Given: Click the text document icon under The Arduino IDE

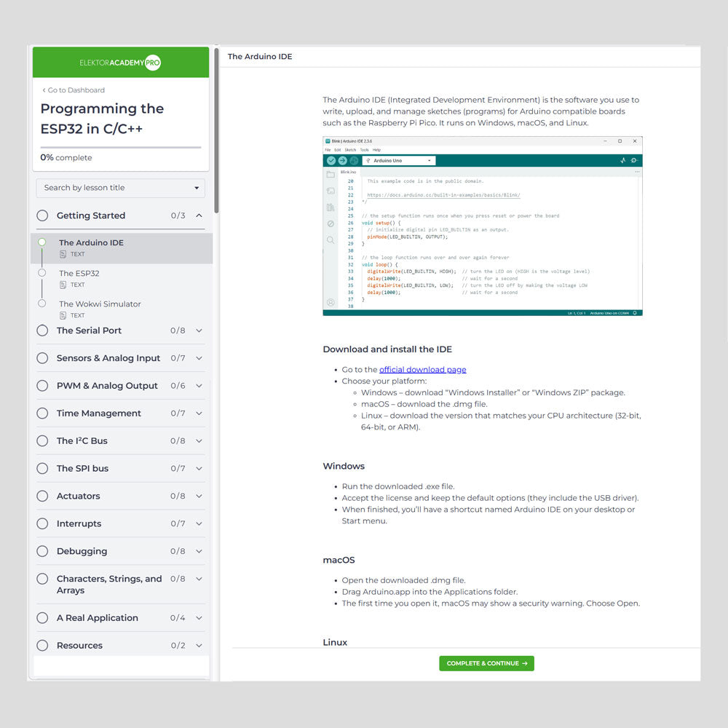Looking at the screenshot, I should (63, 255).
